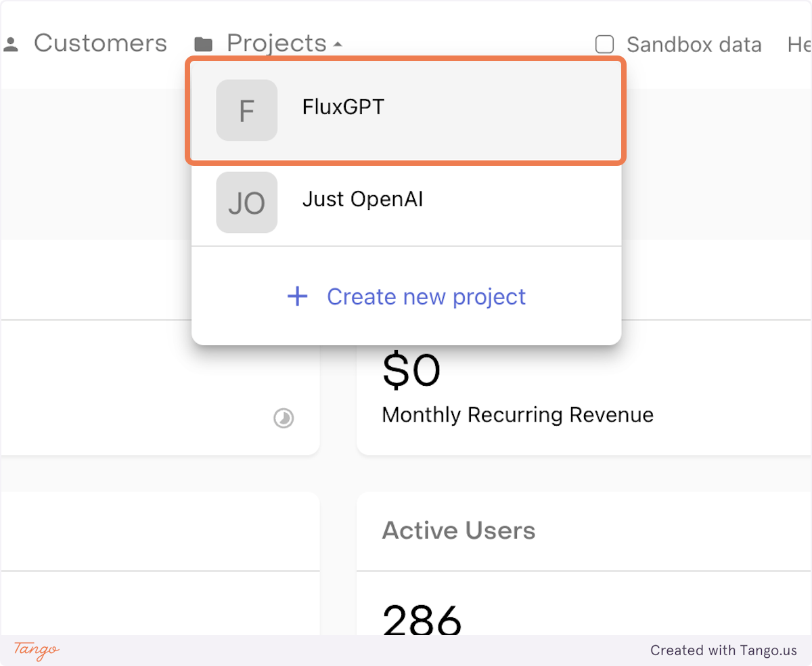
Task: Click the Customers person icon
Action: coord(10,45)
